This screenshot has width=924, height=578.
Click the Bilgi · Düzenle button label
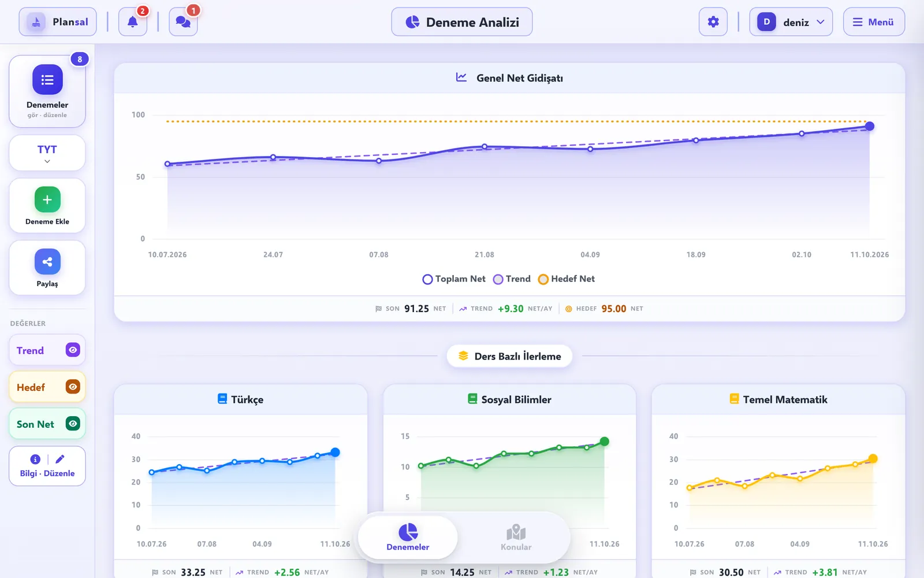(47, 473)
